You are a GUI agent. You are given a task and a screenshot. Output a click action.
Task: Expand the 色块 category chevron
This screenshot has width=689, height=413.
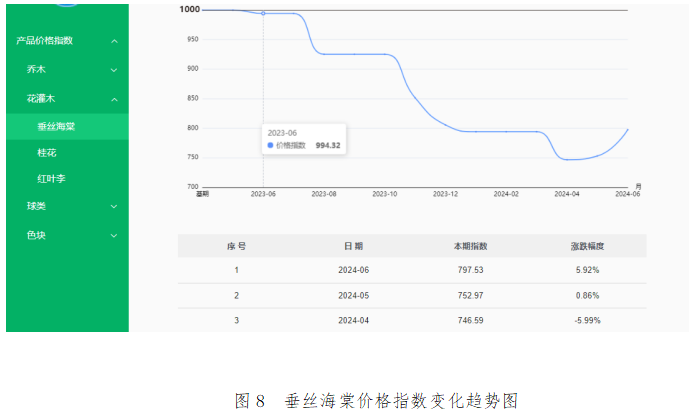114,236
